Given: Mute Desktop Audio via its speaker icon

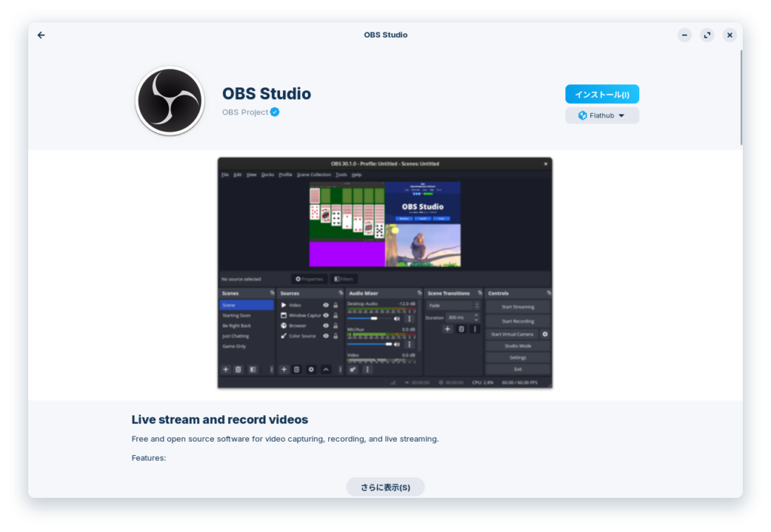Looking at the screenshot, I should click(x=397, y=318).
